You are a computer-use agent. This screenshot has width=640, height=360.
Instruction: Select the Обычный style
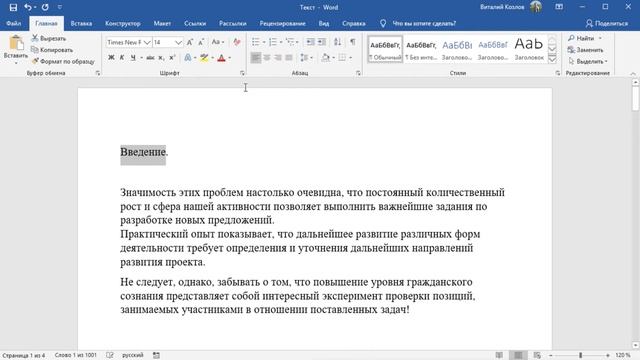(x=385, y=49)
